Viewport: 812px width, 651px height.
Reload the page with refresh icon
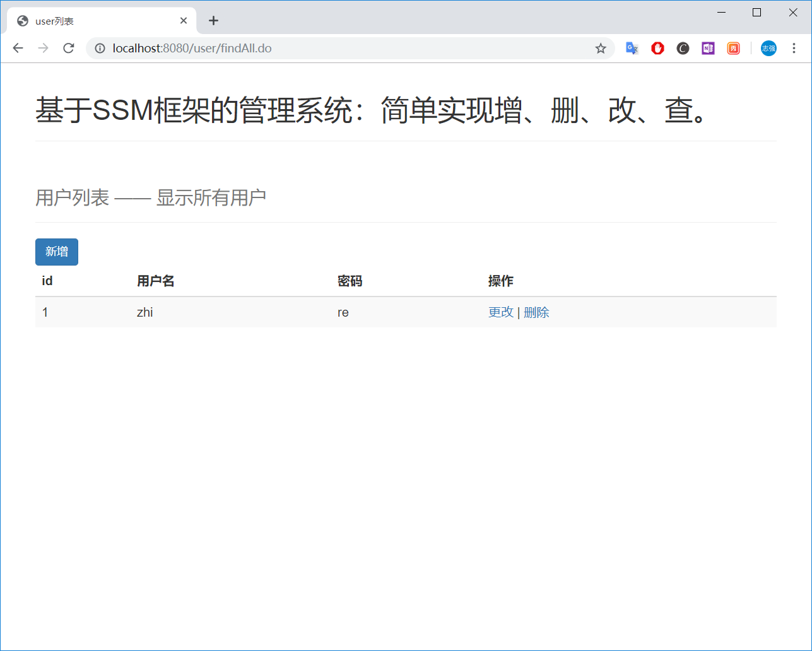click(69, 49)
